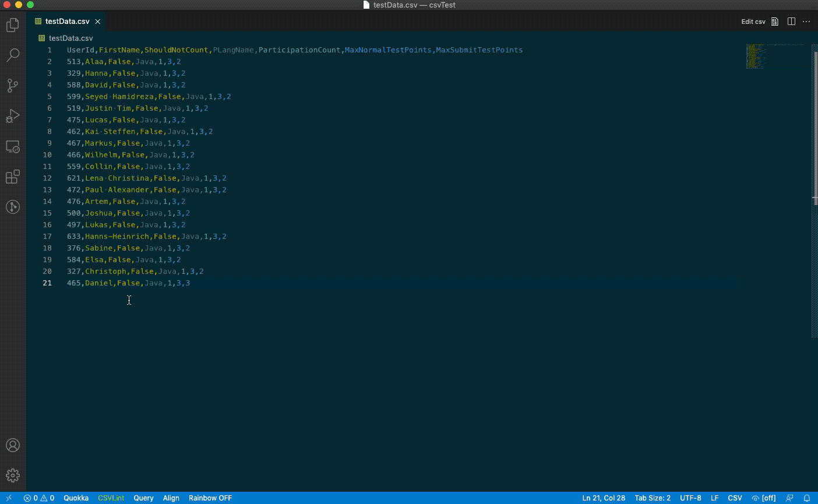
Task: Open the Run and Debug view
Action: point(13,116)
